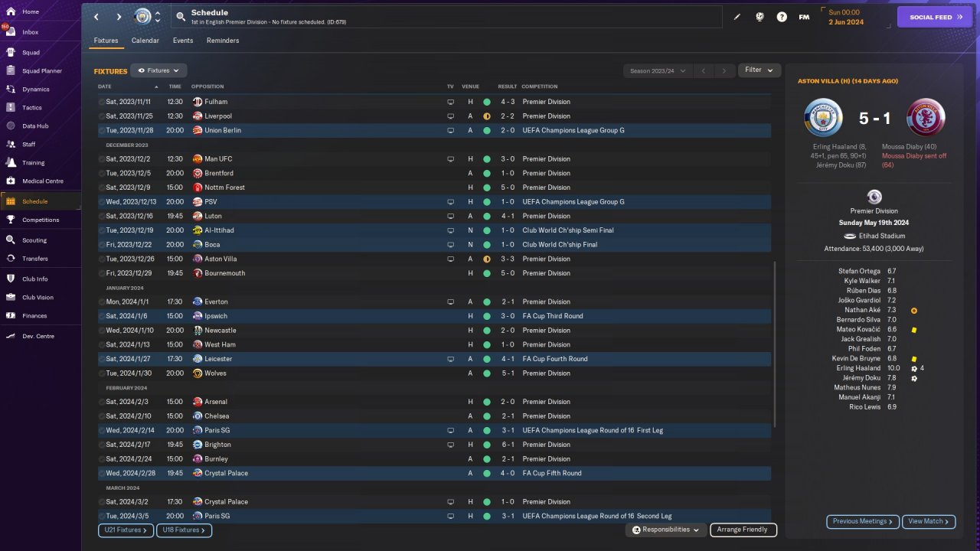
Task: Toggle the circle marker beside Everton fixture
Action: [x=102, y=302]
